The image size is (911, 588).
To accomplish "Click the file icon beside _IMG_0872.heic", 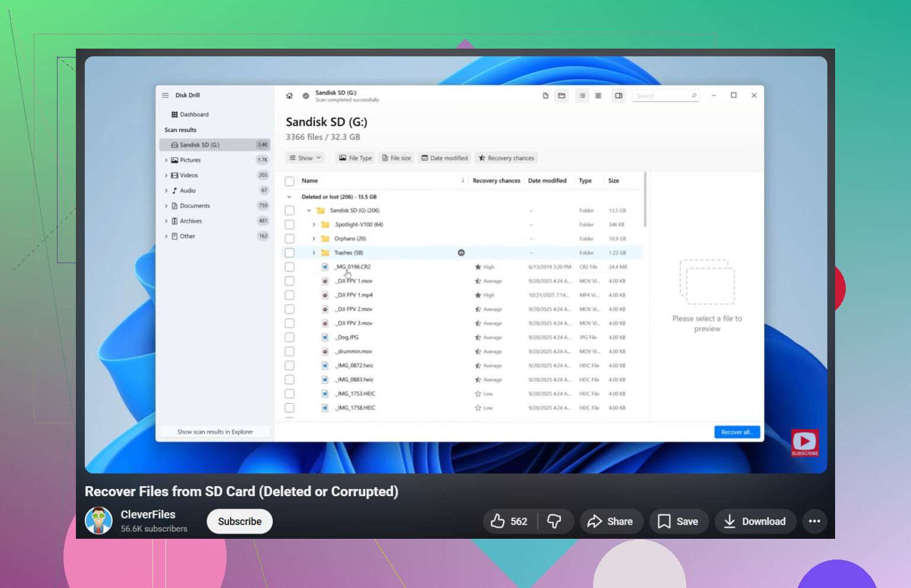I will coord(325,366).
